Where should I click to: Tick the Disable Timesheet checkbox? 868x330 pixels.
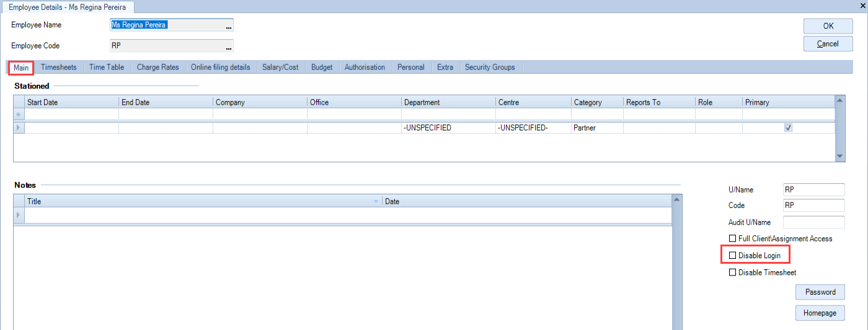(733, 272)
